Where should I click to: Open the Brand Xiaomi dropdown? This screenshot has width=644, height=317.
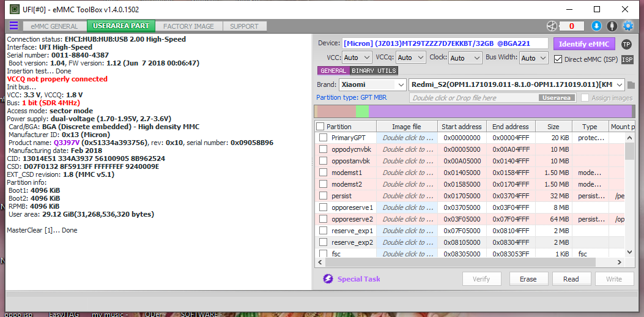372,85
